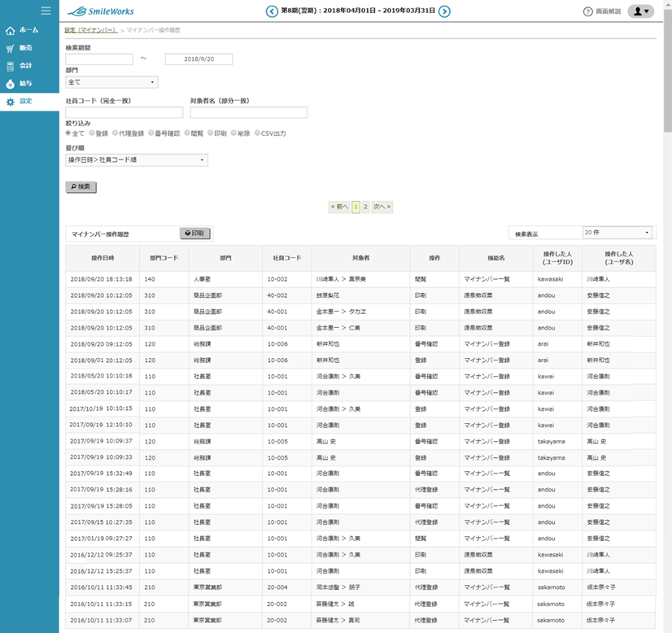The image size is (672, 633).
Task: Click the timestamp 2018/09/01 20:12:05
Action: [x=101, y=360]
